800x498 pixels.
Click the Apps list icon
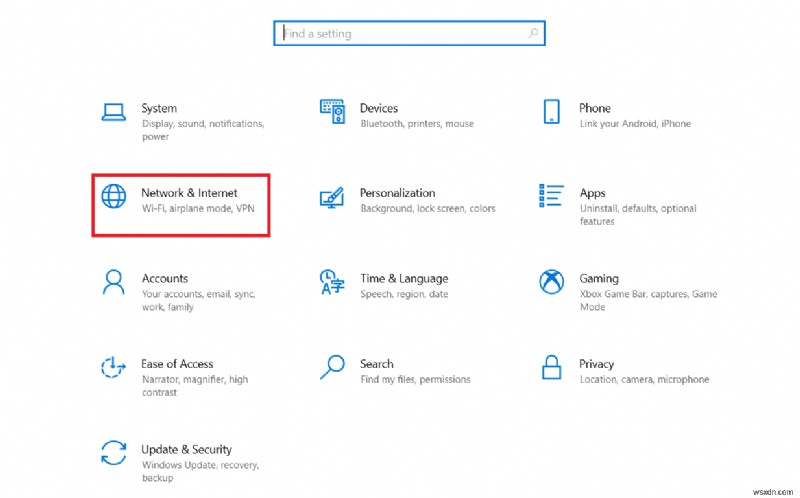point(551,194)
